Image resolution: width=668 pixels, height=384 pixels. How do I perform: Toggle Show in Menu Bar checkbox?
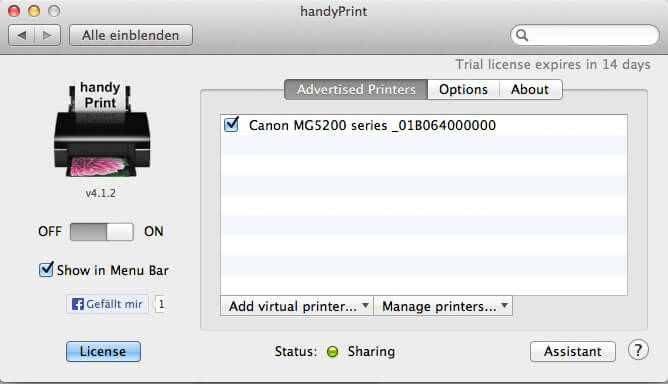[46, 269]
